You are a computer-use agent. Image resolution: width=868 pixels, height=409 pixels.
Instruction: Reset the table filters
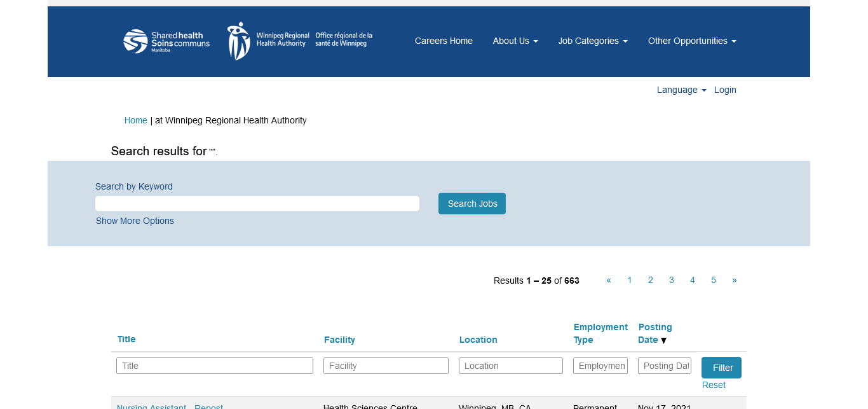point(714,385)
